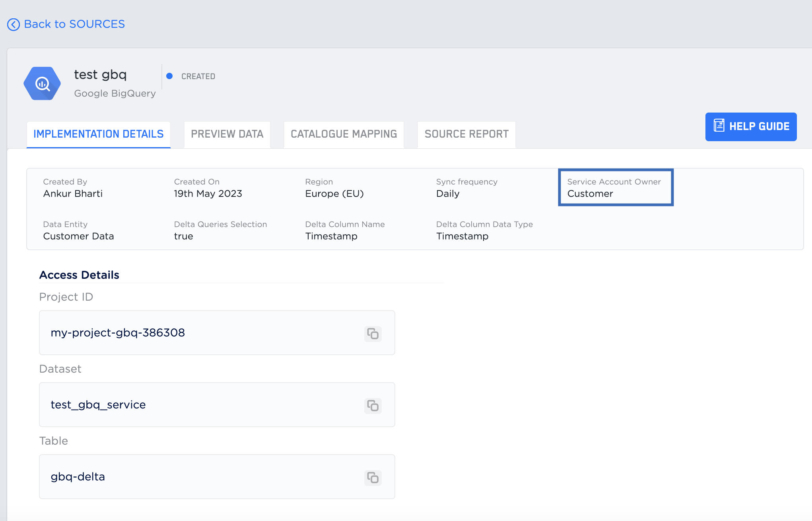Click the book icon in Help Guide
The width and height of the screenshot is (812, 521).
(x=719, y=126)
